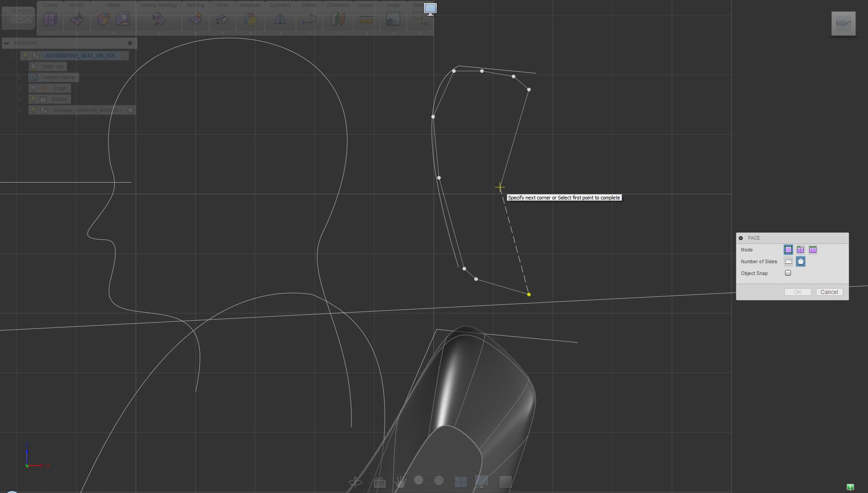Click the Symmetry mirror tool icon
Screen dimensions: 868x493
pos(280,19)
